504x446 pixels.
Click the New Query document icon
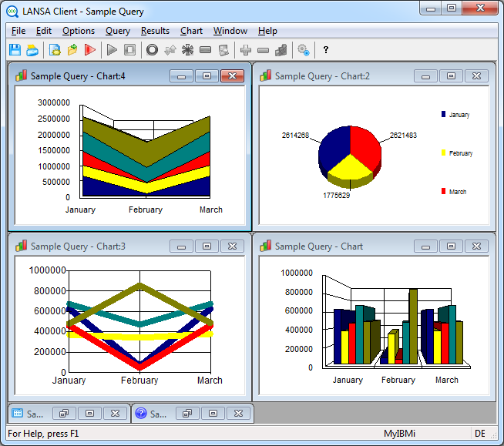55,50
